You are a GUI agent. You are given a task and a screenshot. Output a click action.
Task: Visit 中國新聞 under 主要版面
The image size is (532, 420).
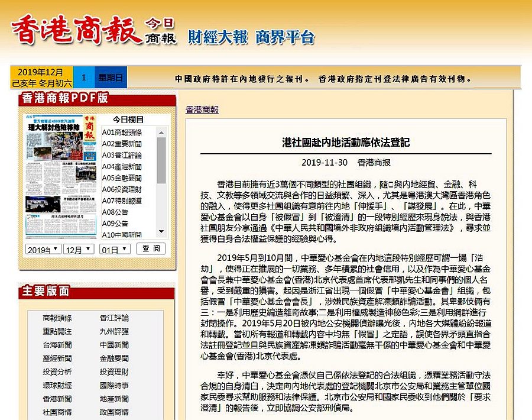(x=114, y=345)
